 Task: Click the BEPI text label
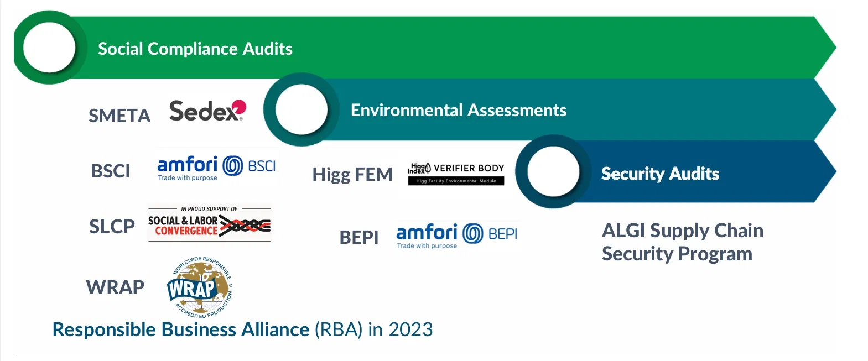click(x=359, y=237)
